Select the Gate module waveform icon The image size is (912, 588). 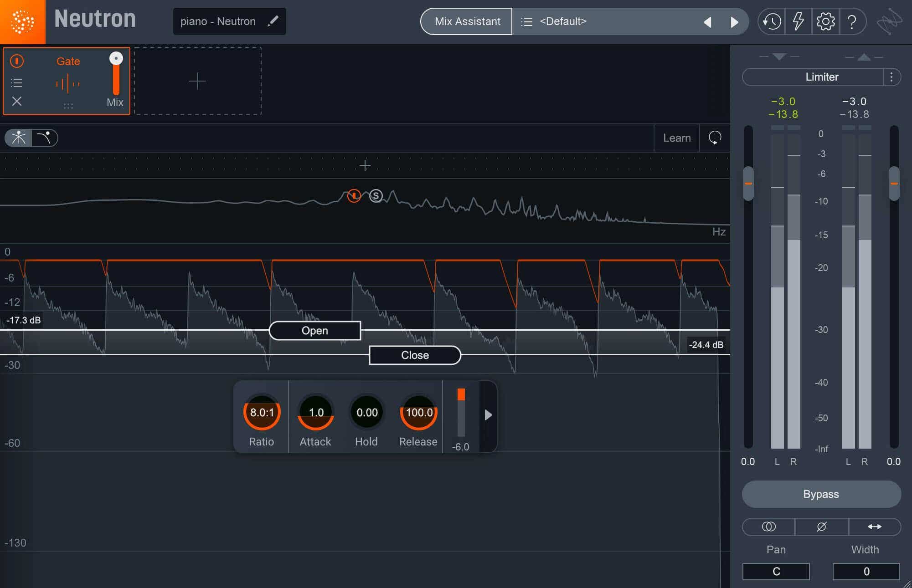click(68, 84)
